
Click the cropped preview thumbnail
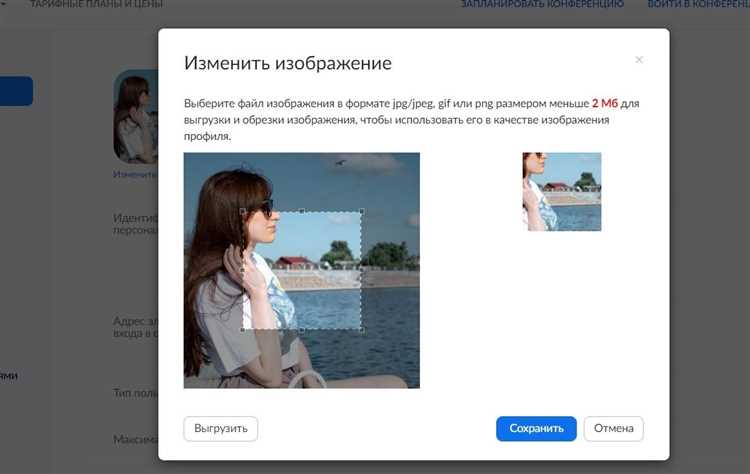click(562, 191)
